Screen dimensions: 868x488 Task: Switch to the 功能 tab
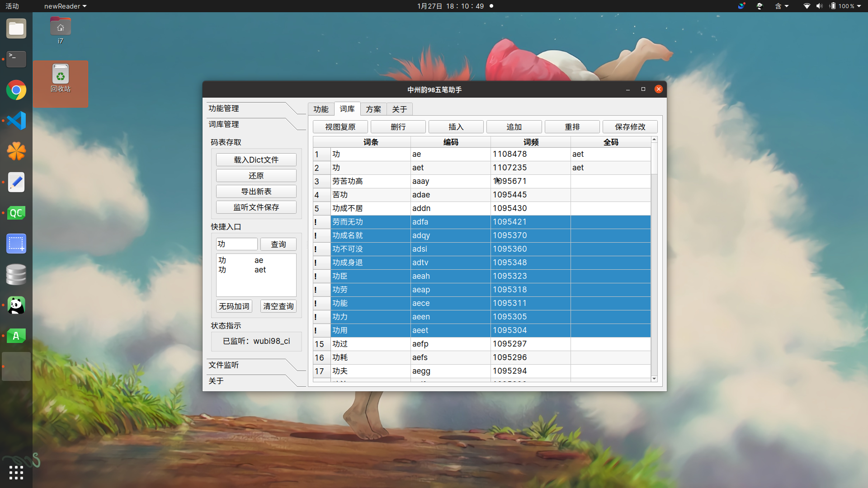pyautogui.click(x=321, y=109)
